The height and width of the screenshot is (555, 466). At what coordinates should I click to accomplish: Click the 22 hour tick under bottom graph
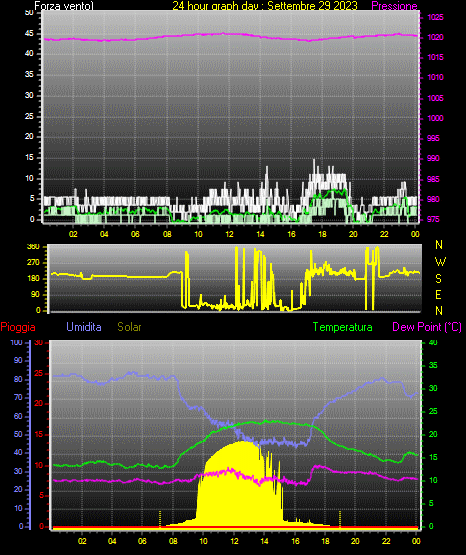pos(386,541)
